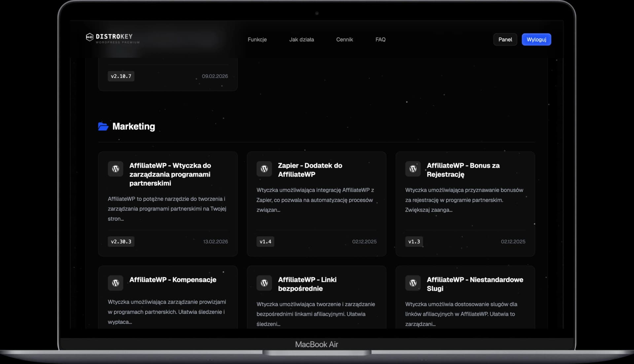Select the WordPress icon on Bonus za Rejestrację card
This screenshot has width=634, height=364.
(413, 169)
